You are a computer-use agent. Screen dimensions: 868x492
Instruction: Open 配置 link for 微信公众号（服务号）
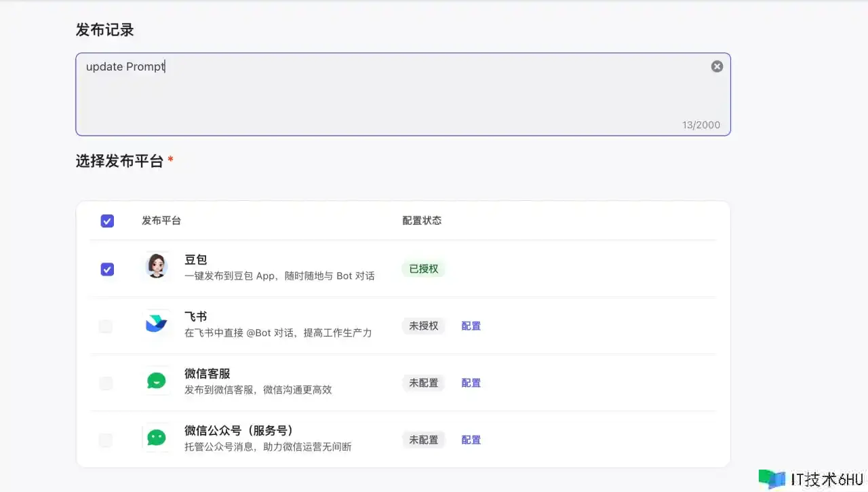point(471,440)
